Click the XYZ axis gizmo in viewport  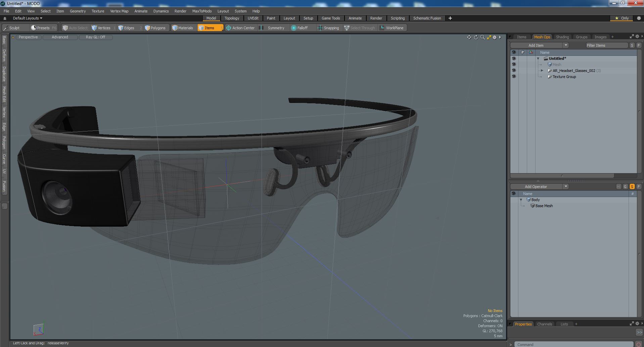coord(39,329)
